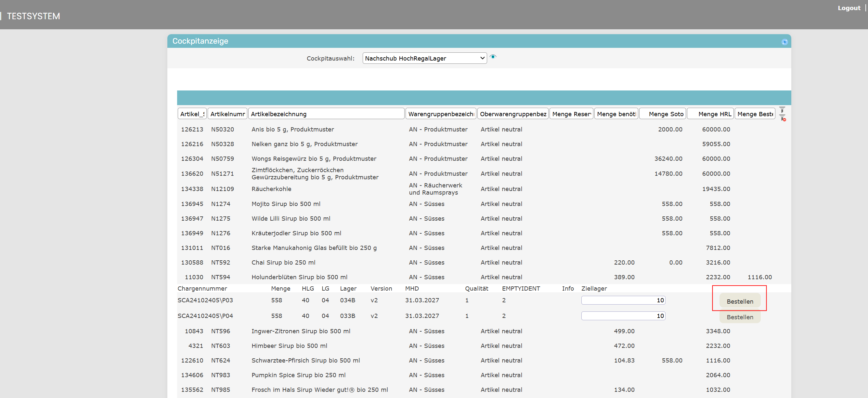Image resolution: width=868 pixels, height=398 pixels.
Task: Click the blue disc icon in Cockpitanzeige header
Action: (784, 42)
